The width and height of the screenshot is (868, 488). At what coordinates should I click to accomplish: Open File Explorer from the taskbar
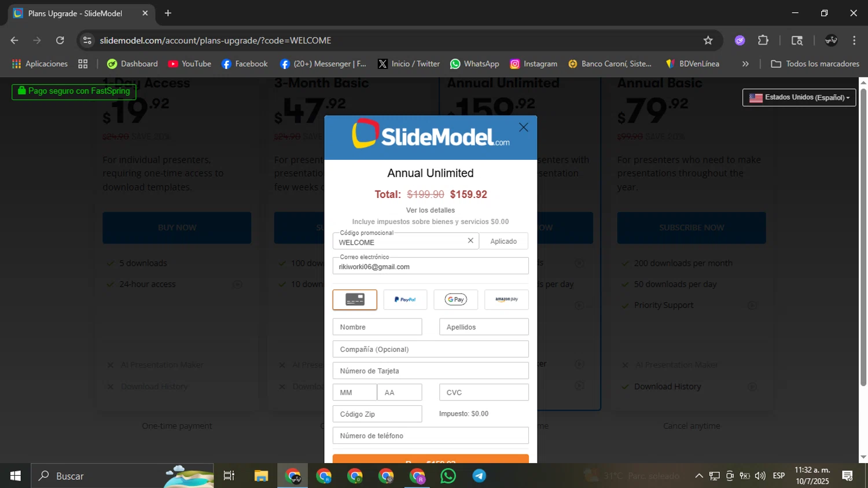tap(261, 476)
